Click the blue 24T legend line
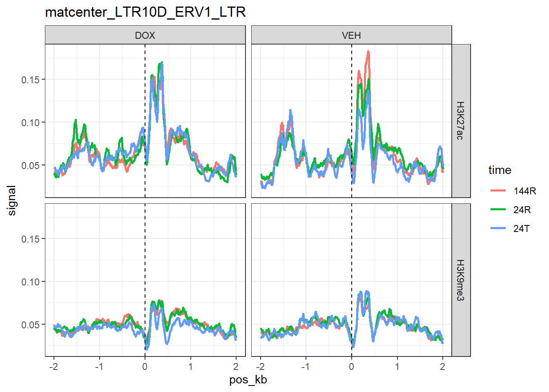The image size is (549, 392). 498,228
